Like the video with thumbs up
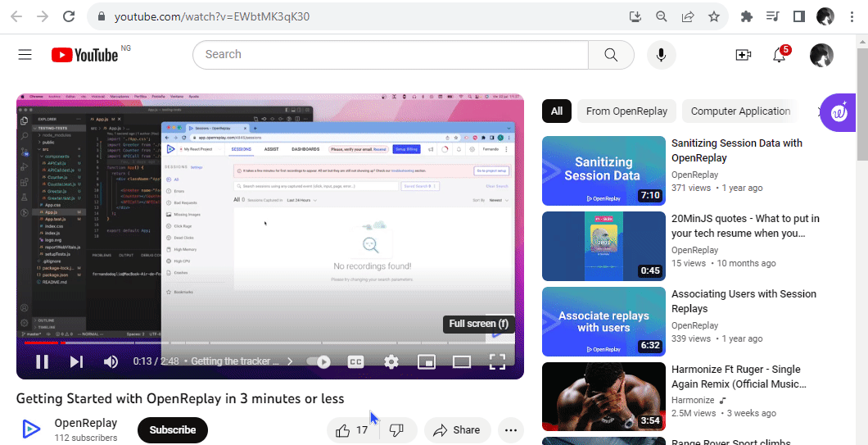 (x=351, y=430)
